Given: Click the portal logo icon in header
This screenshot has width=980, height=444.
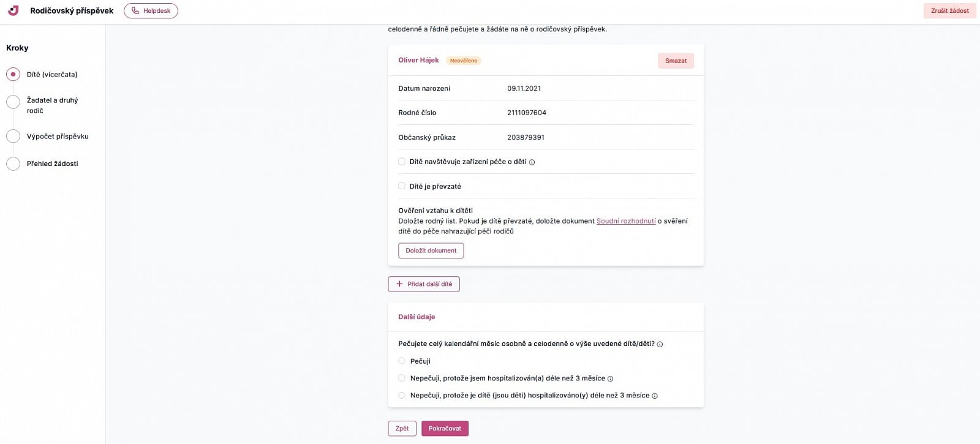Looking at the screenshot, I should [13, 10].
